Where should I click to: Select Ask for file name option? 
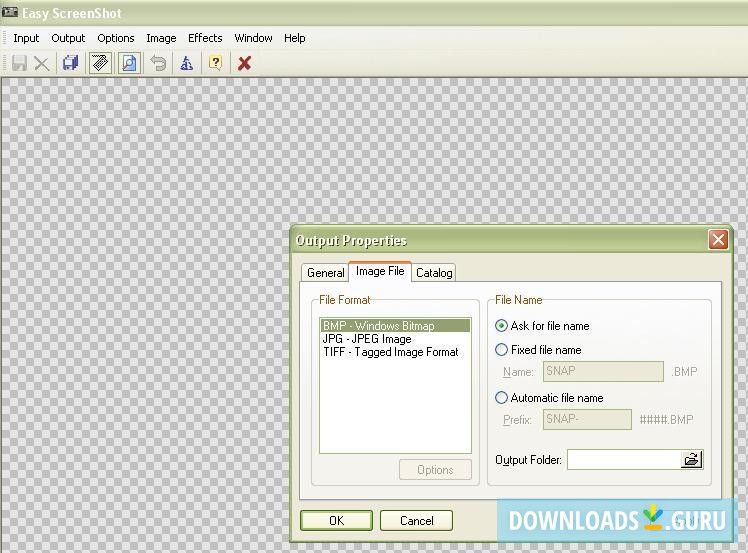click(x=543, y=326)
